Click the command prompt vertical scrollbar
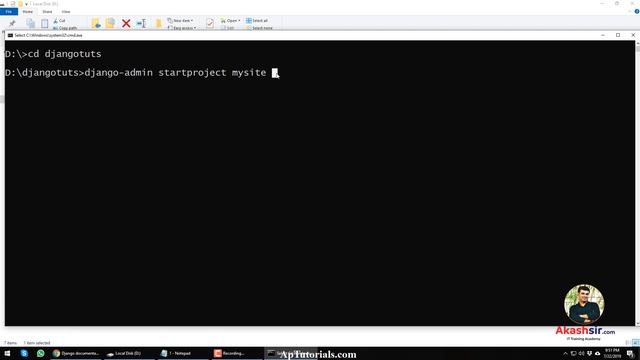 click(637, 183)
